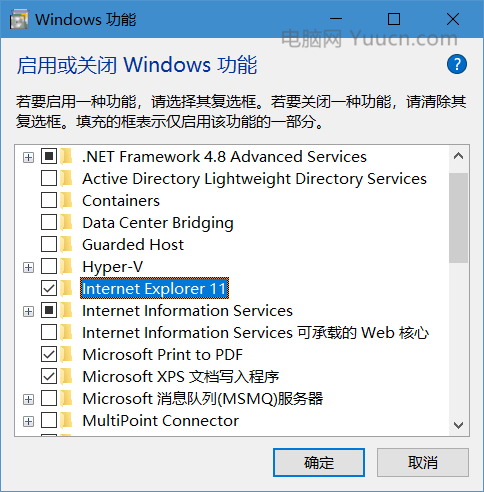Disable the Microsoft XPS 文档写入程序 checkbox
This screenshot has width=484, height=492.
click(x=49, y=376)
